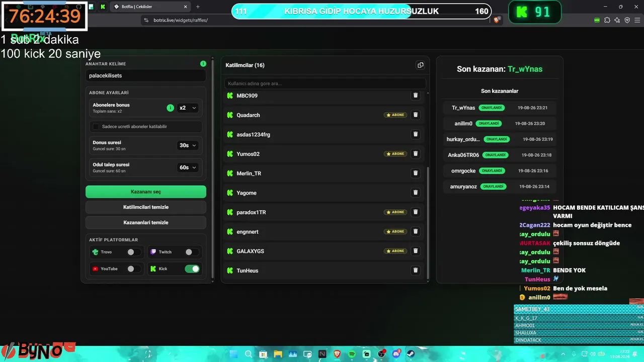Select Anka06TR06 in recent winners
The width and height of the screenshot is (644, 362).
(500, 155)
